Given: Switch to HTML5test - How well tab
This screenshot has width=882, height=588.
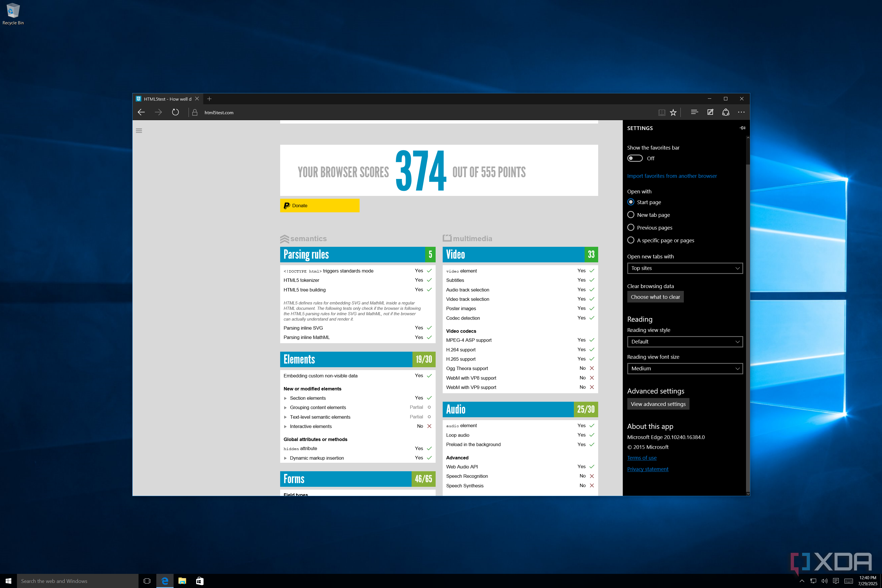Looking at the screenshot, I should coord(168,99).
